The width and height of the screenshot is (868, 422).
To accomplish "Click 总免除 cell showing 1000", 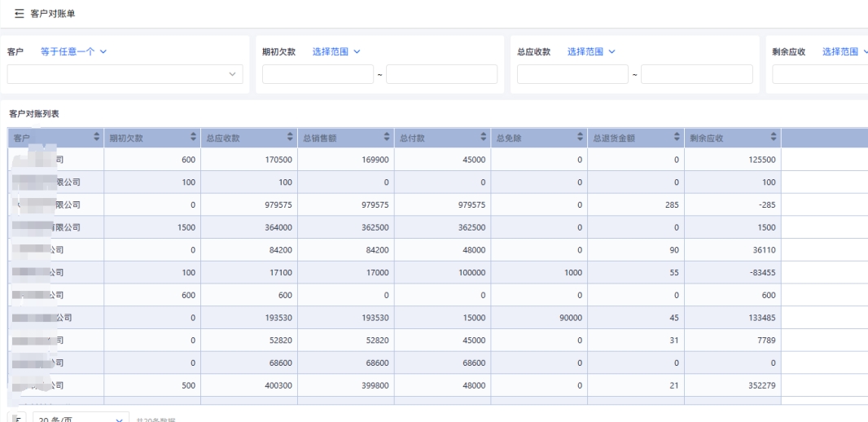I will coord(539,272).
